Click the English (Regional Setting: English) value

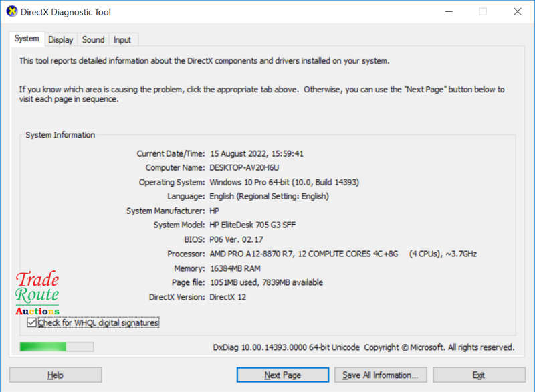point(270,197)
